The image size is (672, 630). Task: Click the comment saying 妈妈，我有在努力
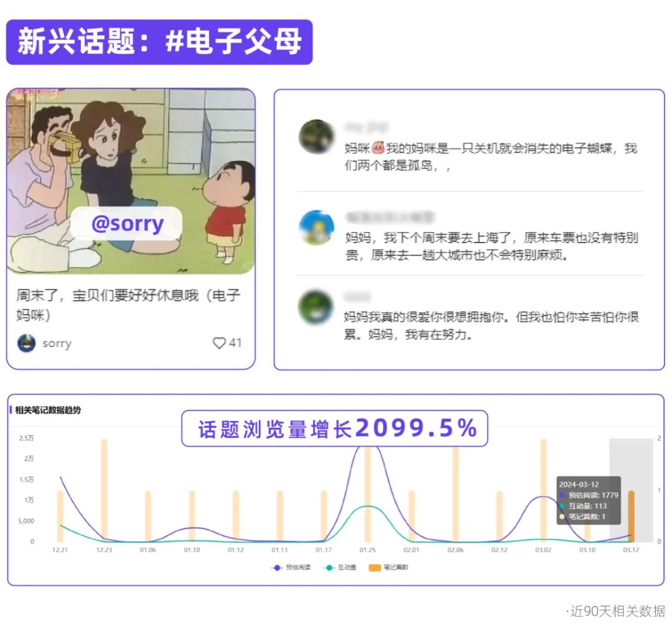click(x=491, y=325)
